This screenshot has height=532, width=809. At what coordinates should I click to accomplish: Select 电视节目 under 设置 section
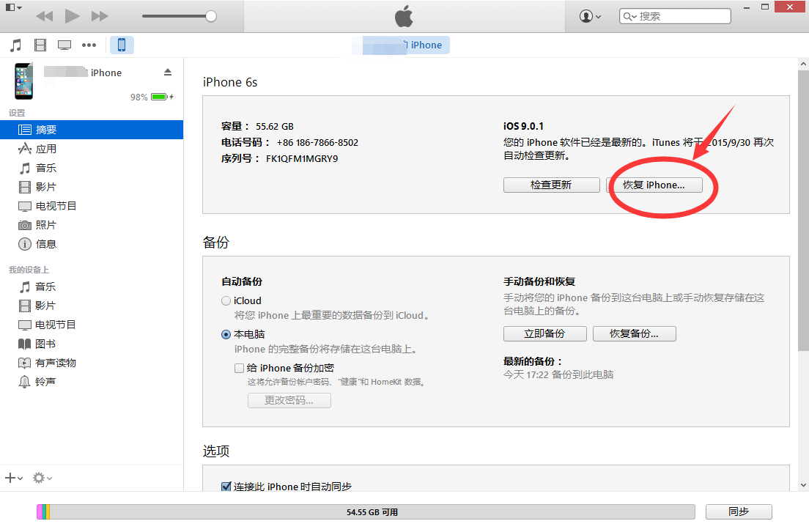(x=92, y=206)
